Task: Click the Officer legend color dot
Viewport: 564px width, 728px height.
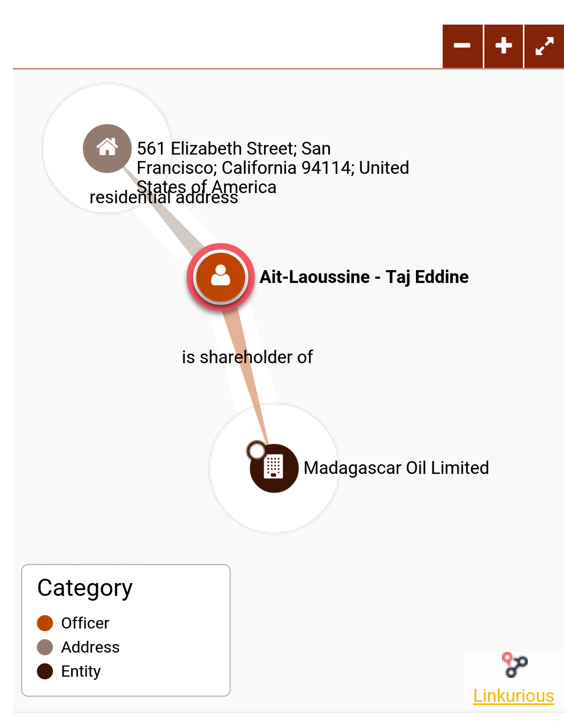Action: point(45,623)
